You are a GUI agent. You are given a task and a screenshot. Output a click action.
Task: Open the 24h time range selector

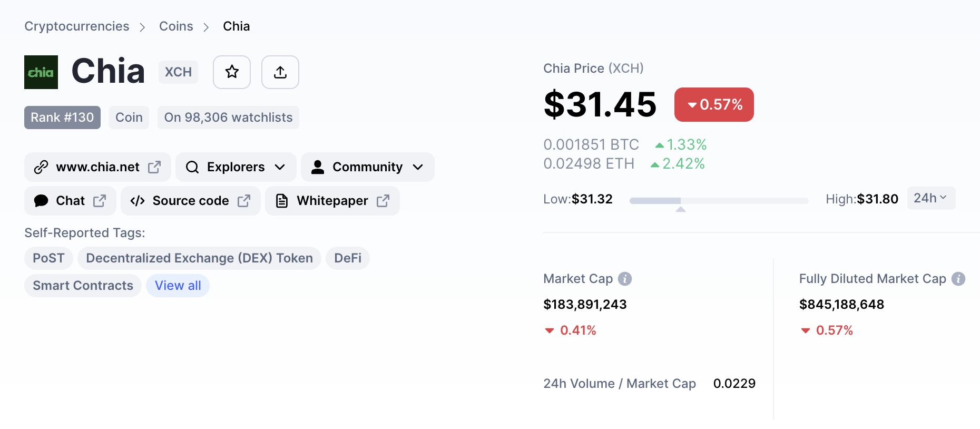tap(930, 198)
